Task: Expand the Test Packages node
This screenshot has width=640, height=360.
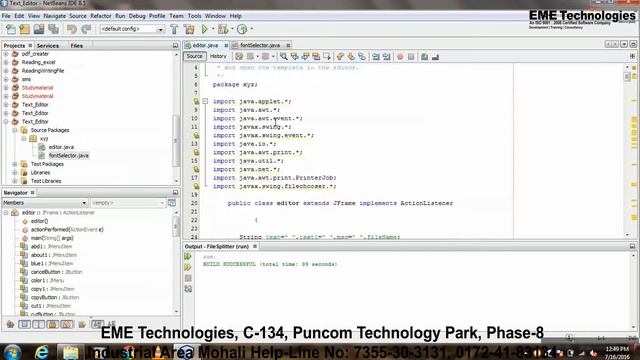Action: [x=15, y=164]
